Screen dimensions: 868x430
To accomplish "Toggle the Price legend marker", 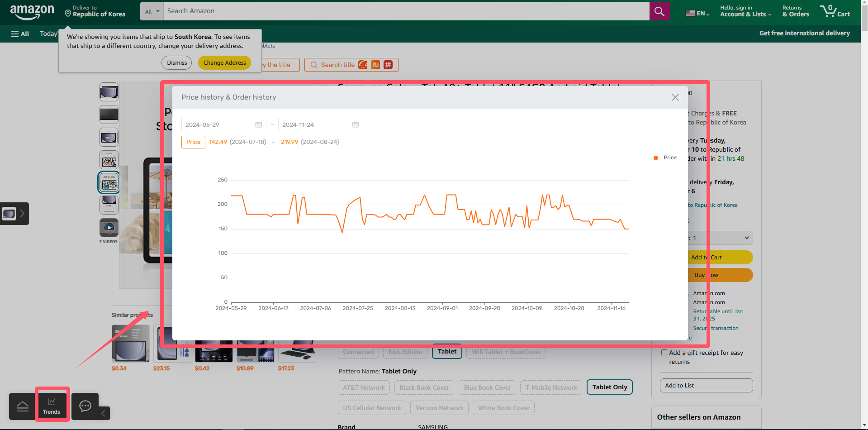I will [656, 158].
